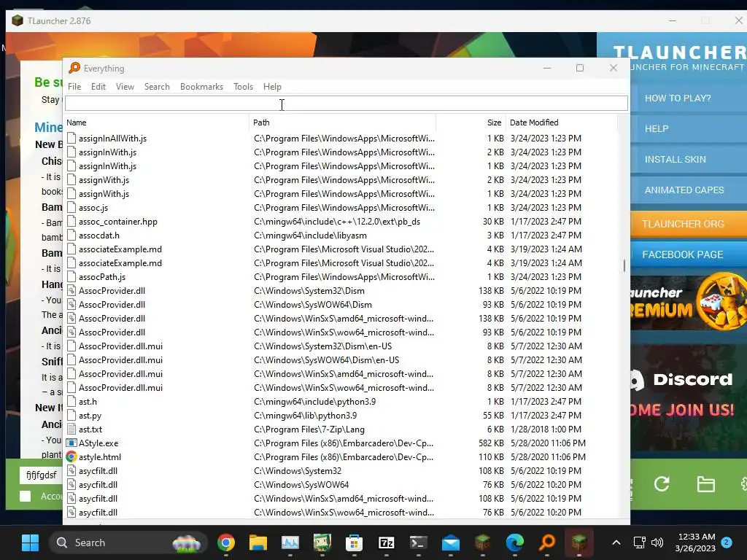747x560 pixels.
Task: Click the 582 KB size cell
Action: 491,443
